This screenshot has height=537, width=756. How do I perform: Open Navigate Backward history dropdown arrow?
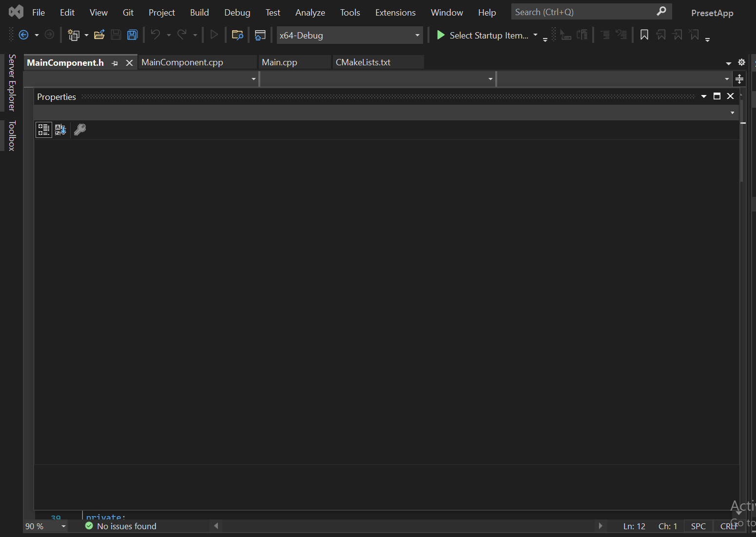tap(37, 35)
